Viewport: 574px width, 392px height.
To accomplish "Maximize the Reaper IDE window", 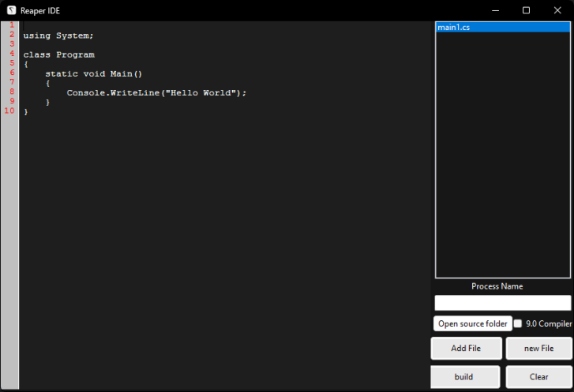I will point(526,10).
